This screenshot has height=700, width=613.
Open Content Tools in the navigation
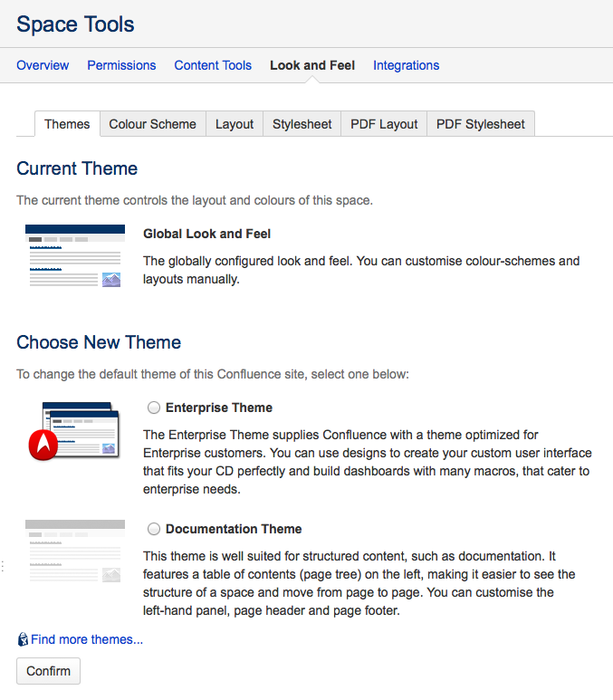click(213, 65)
